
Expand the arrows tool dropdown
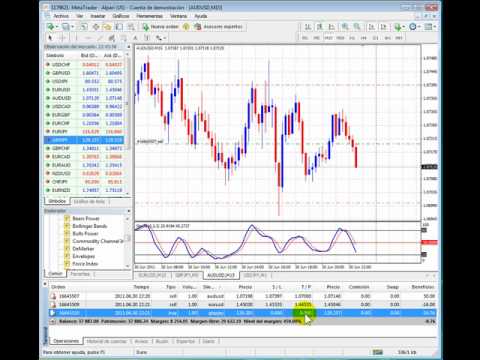[x=164, y=38]
